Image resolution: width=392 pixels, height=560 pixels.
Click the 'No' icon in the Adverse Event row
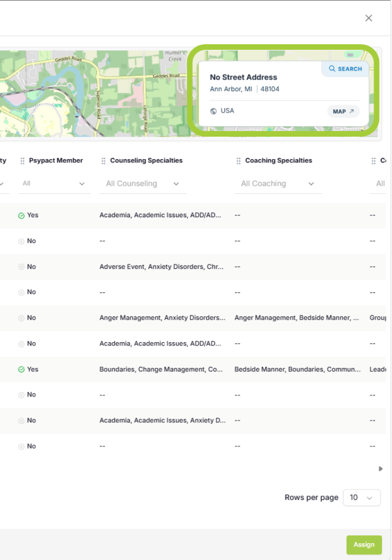(21, 267)
